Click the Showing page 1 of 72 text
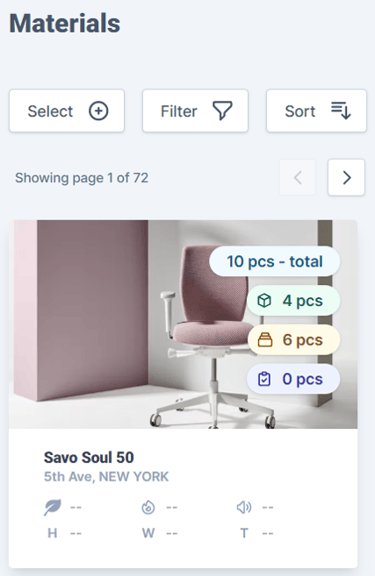Image resolution: width=375 pixels, height=576 pixels. pos(82,178)
